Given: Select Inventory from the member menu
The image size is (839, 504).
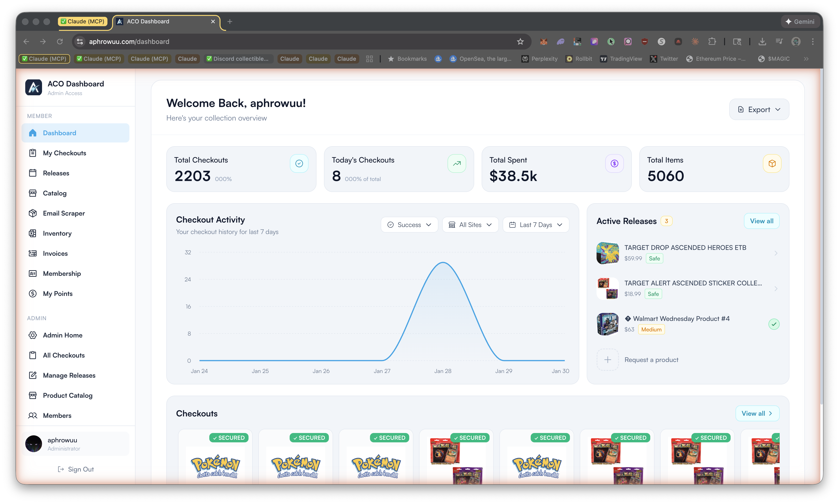Looking at the screenshot, I should pyautogui.click(x=57, y=233).
